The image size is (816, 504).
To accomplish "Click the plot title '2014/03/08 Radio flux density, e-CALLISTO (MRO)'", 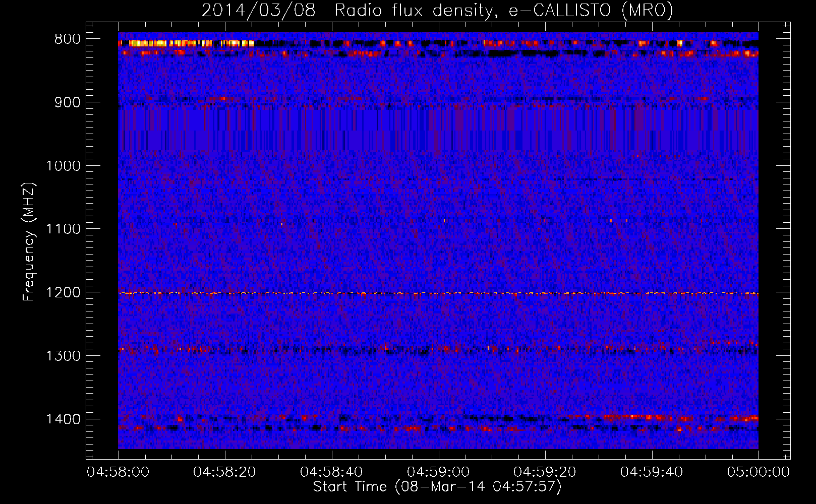I will coord(437,11).
